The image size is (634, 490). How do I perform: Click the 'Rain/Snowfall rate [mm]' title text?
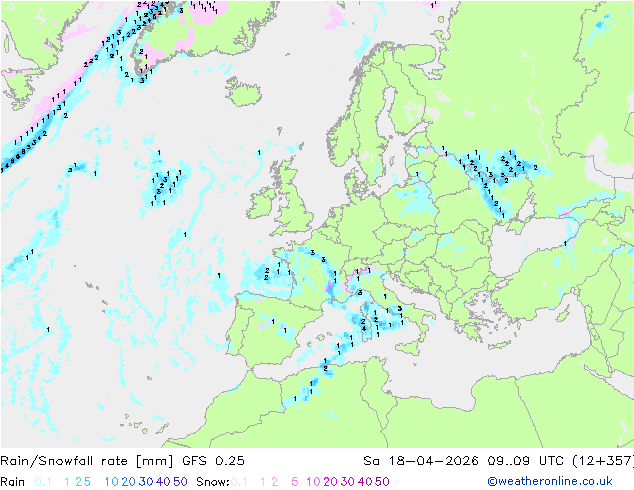[x=87, y=461]
